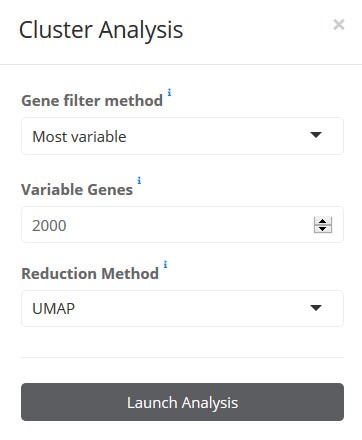
Task: Click the arrow beside Most variable
Action: (x=316, y=135)
